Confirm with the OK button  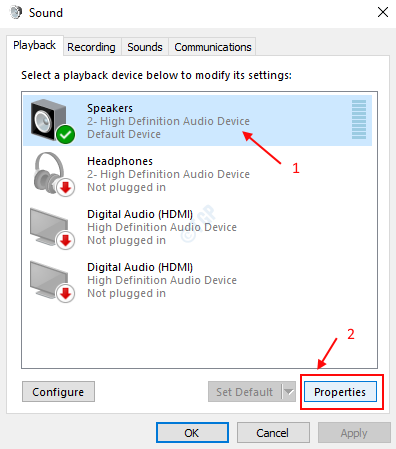coord(192,433)
